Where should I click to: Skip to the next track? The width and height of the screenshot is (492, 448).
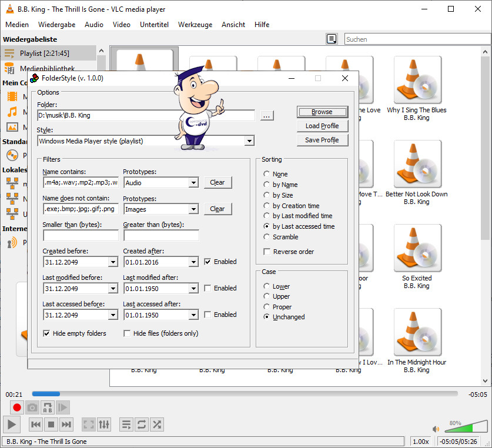coord(66,424)
